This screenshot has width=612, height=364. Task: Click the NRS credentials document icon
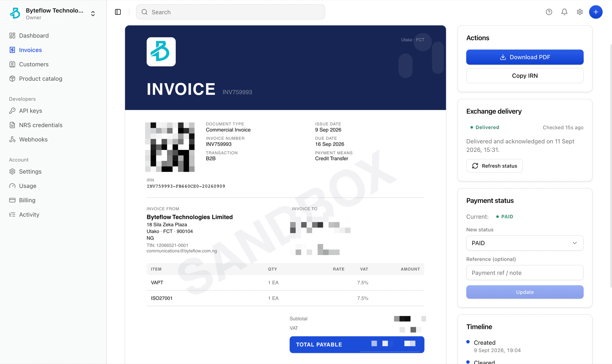tap(12, 125)
